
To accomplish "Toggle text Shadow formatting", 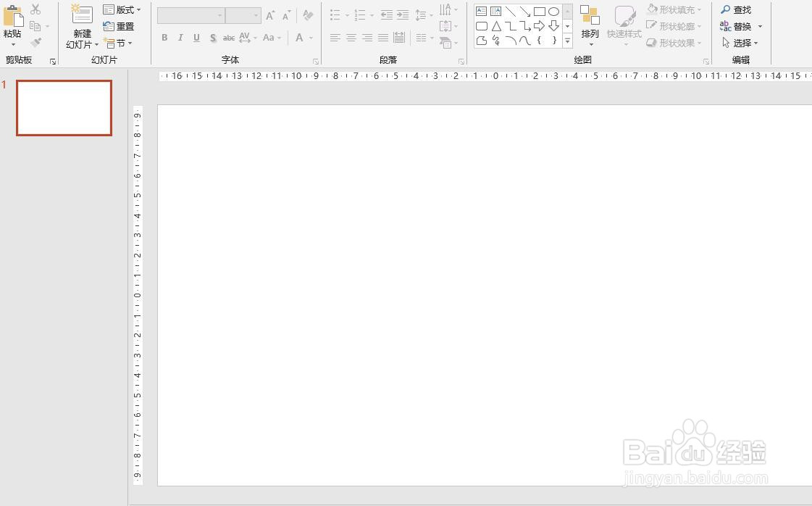I will [213, 37].
